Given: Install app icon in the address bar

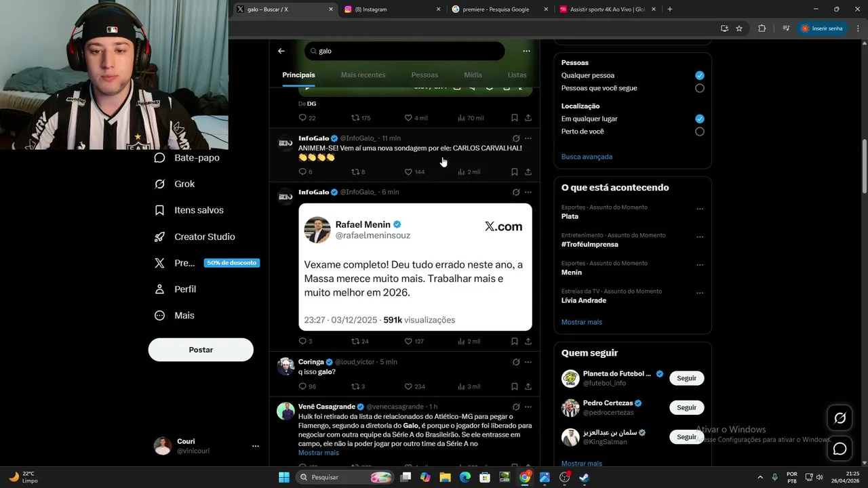Looking at the screenshot, I should click(724, 28).
